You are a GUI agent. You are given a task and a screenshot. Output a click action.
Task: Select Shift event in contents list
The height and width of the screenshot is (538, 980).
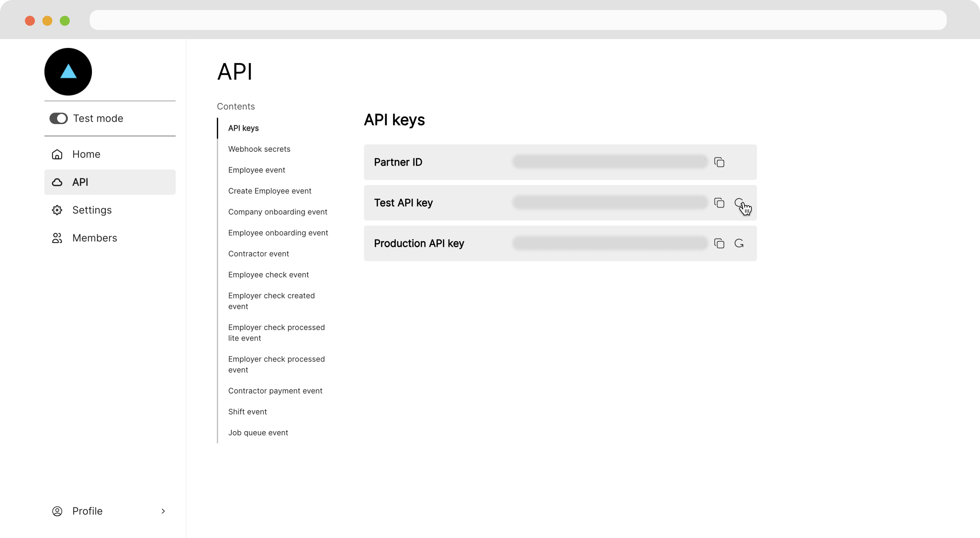(x=247, y=412)
